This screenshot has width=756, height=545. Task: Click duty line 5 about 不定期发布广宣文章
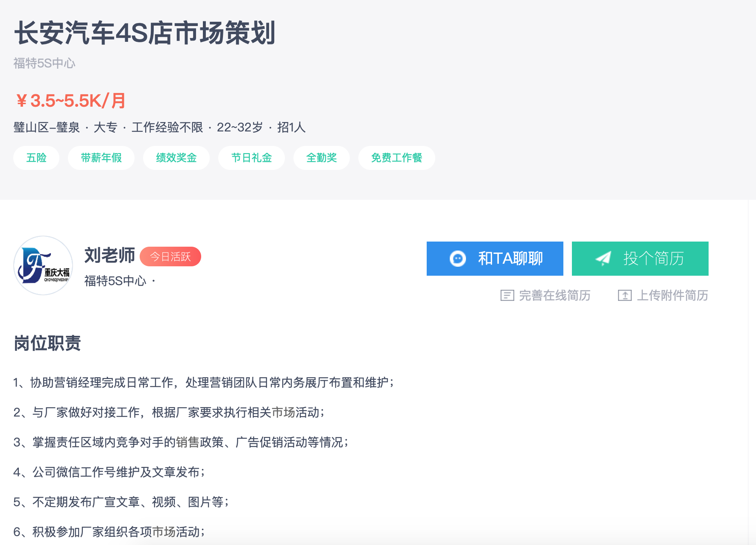pos(121,502)
